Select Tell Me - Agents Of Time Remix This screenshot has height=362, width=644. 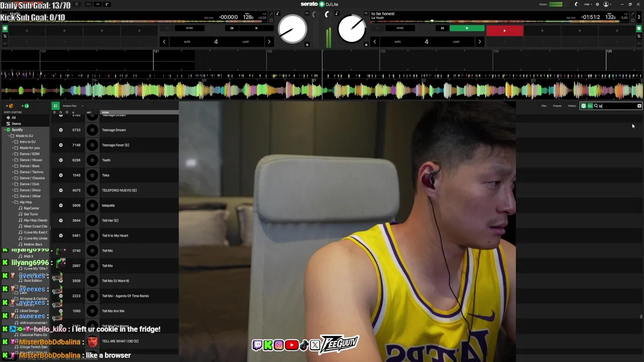pos(125,296)
